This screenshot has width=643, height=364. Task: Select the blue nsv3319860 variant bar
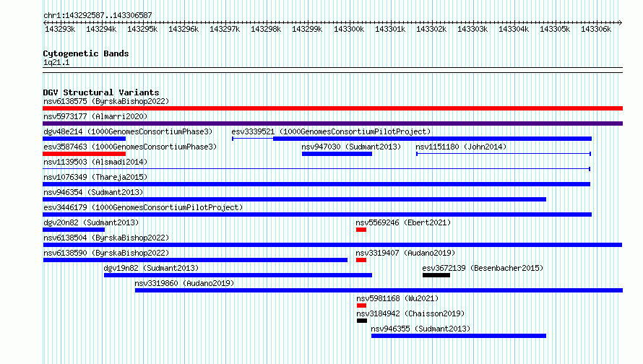pyautogui.click(x=379, y=290)
